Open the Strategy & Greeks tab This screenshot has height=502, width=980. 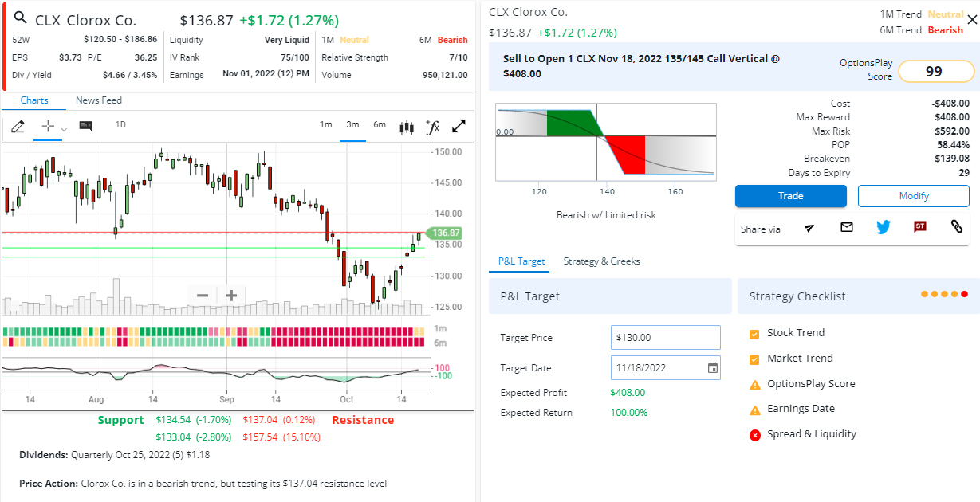tap(602, 261)
